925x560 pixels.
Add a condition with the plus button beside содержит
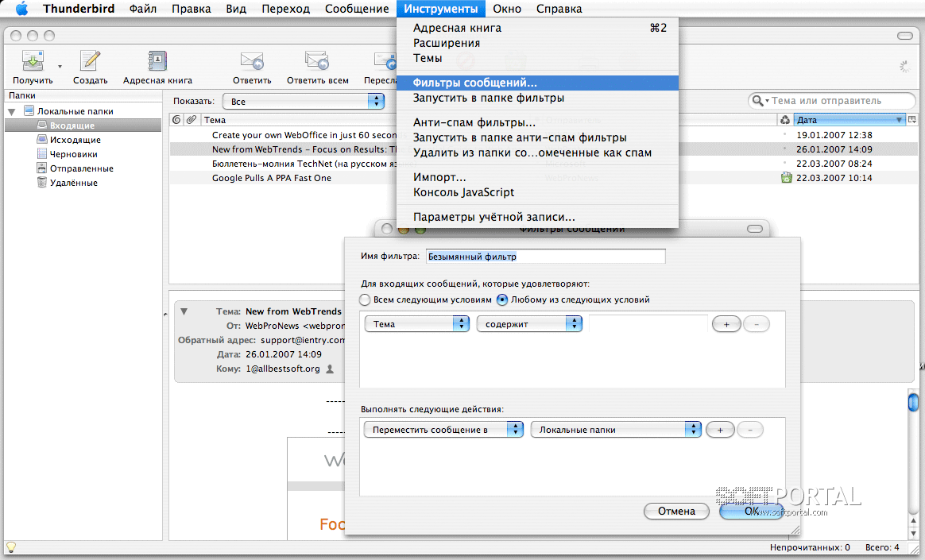[726, 323]
